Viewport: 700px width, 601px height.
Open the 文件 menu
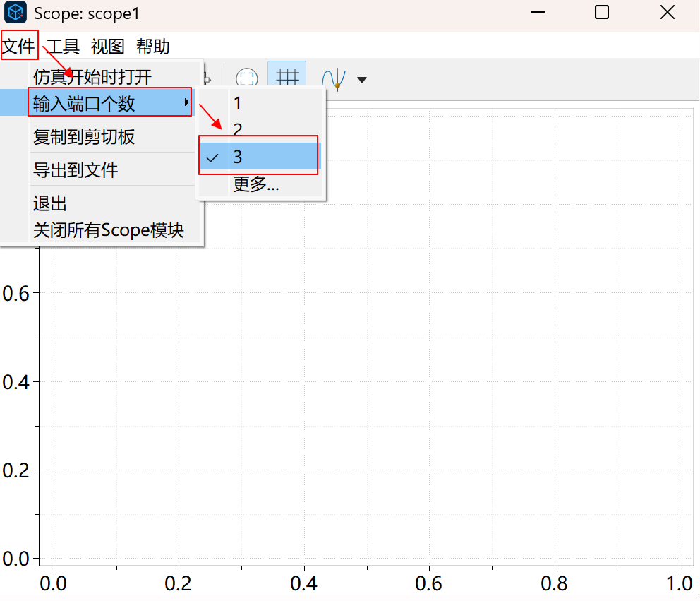[x=18, y=47]
